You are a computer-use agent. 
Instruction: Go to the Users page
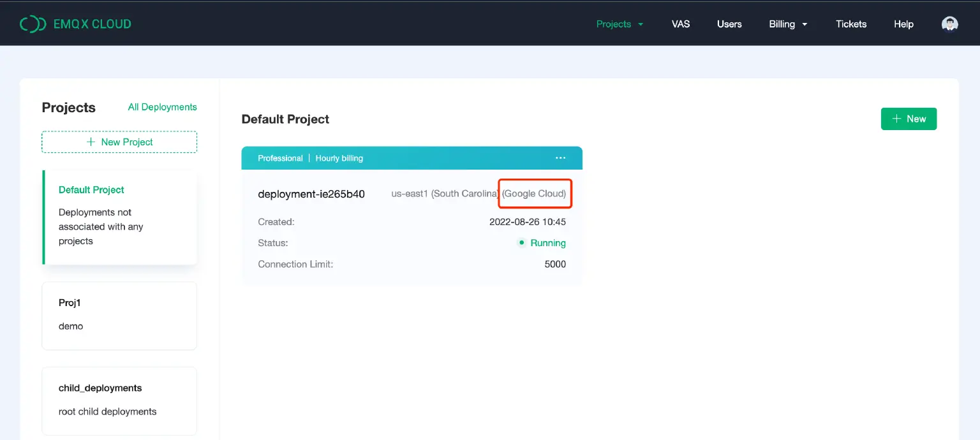[729, 24]
